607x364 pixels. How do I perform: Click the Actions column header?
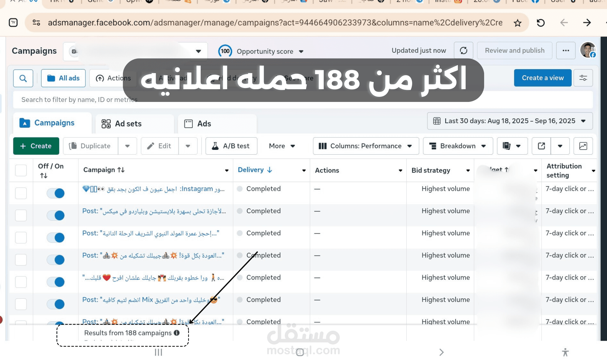[x=327, y=170]
